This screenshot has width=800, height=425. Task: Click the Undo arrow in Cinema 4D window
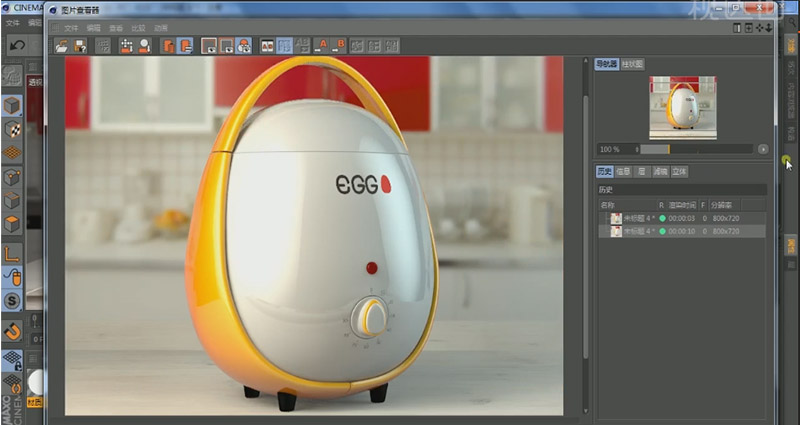pyautogui.click(x=17, y=46)
